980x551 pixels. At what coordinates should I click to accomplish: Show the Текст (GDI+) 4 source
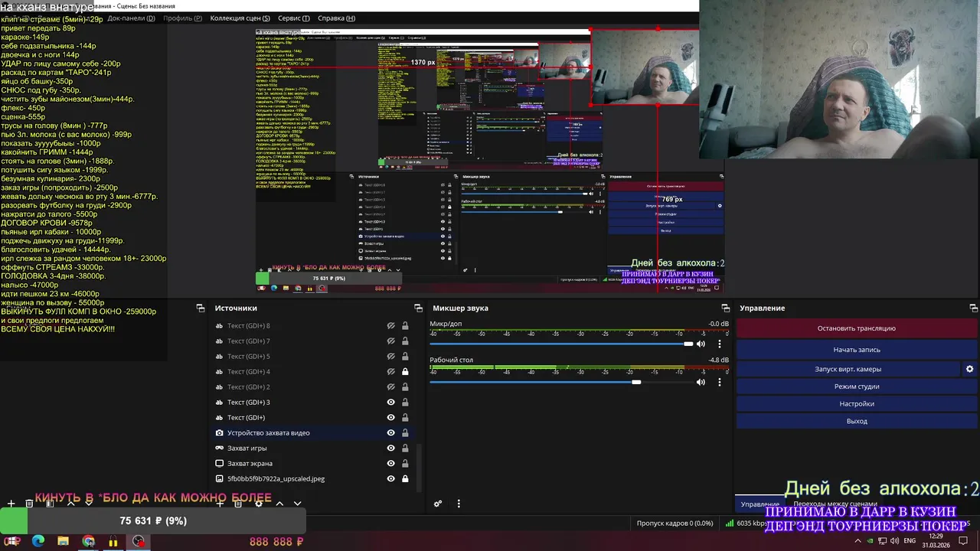tap(390, 372)
